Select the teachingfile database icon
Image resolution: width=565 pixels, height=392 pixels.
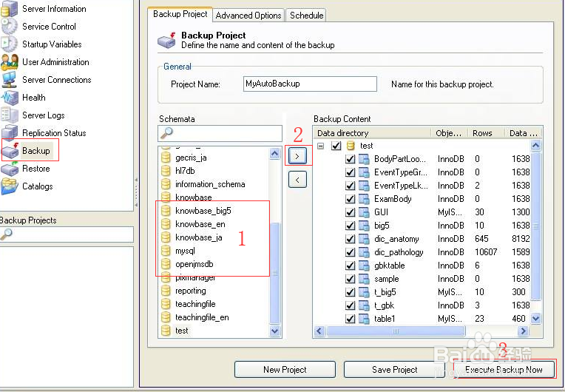(x=166, y=304)
